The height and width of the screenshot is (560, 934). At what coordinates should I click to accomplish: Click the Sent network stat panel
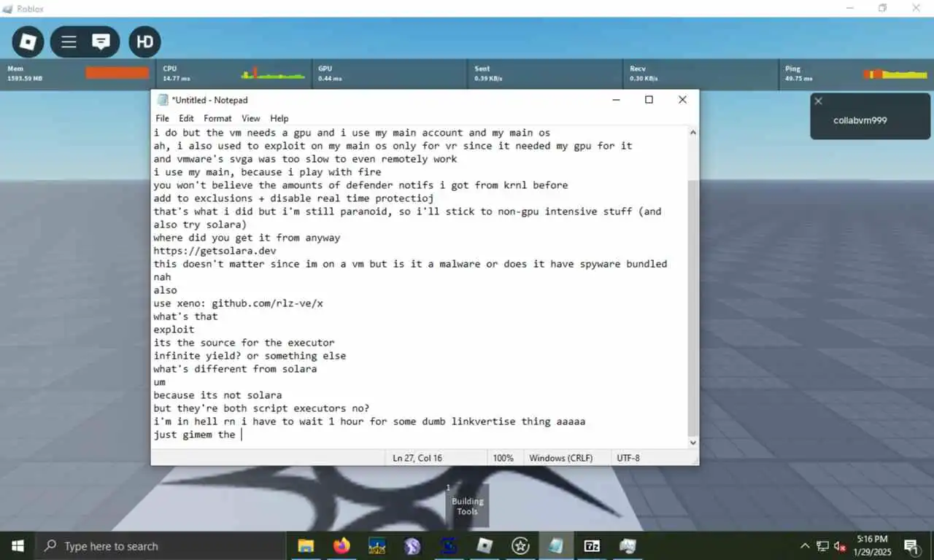pyautogui.click(x=544, y=74)
